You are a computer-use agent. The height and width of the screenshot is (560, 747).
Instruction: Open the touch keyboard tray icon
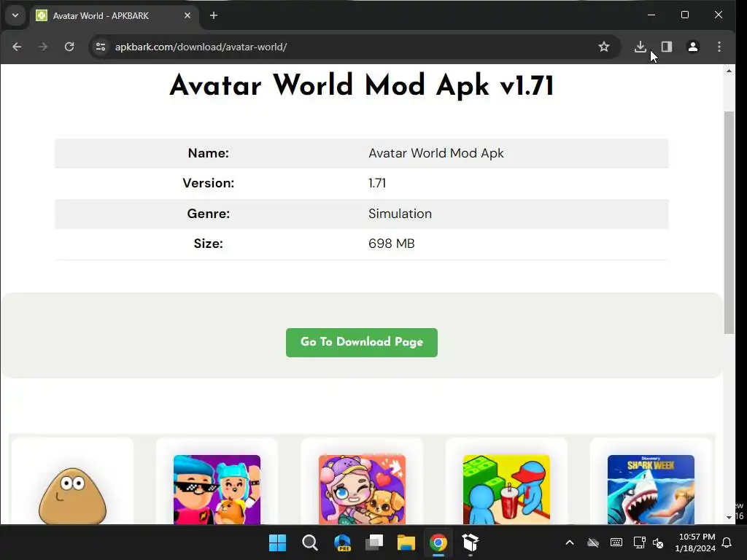click(x=616, y=542)
